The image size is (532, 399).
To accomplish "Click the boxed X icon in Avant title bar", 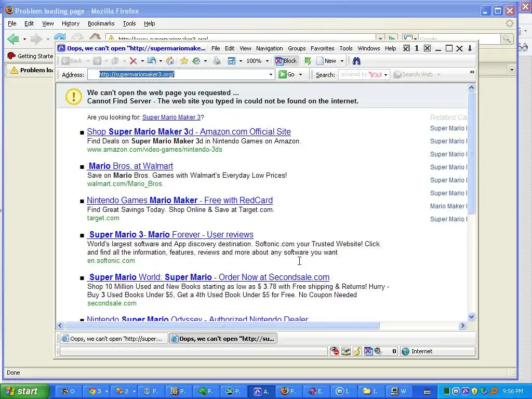I will click(427, 48).
